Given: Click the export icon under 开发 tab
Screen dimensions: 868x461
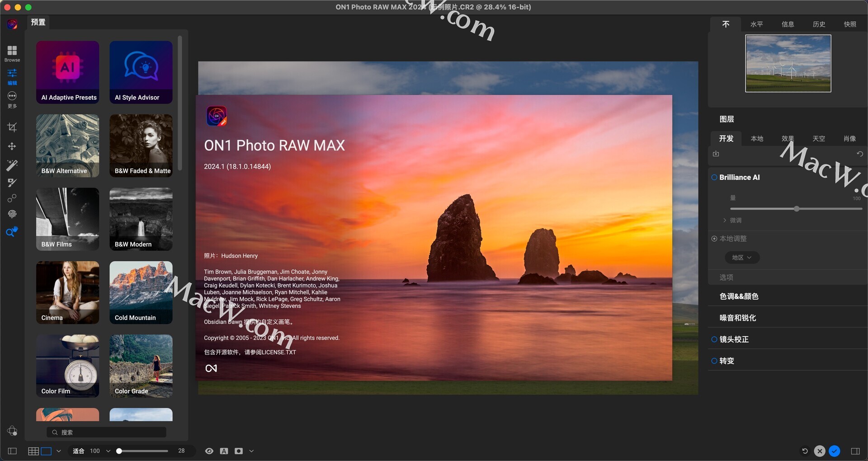Looking at the screenshot, I should [x=716, y=154].
